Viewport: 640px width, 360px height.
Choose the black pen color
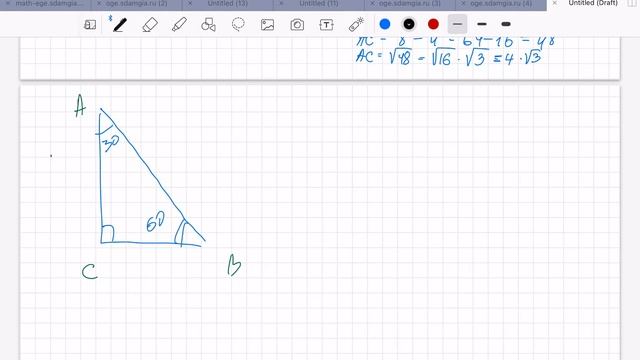click(x=409, y=24)
